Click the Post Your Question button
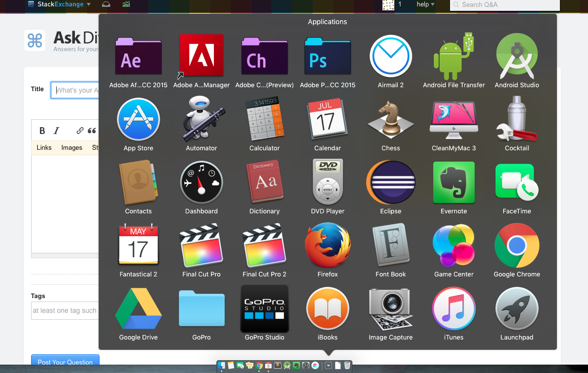The width and height of the screenshot is (588, 373). pyautogui.click(x=65, y=362)
